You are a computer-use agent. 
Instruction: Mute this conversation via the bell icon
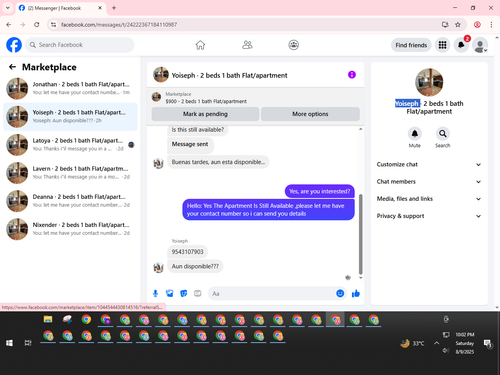pyautogui.click(x=415, y=134)
